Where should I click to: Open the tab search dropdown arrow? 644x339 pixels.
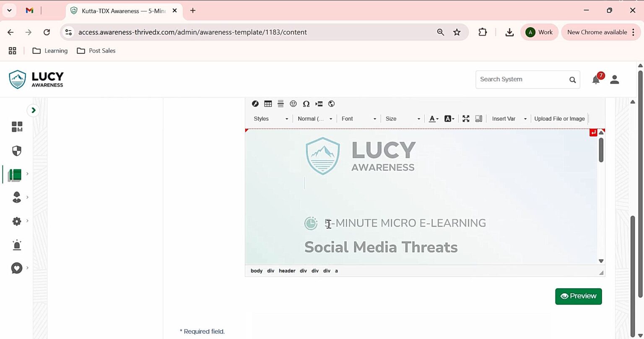pyautogui.click(x=9, y=11)
